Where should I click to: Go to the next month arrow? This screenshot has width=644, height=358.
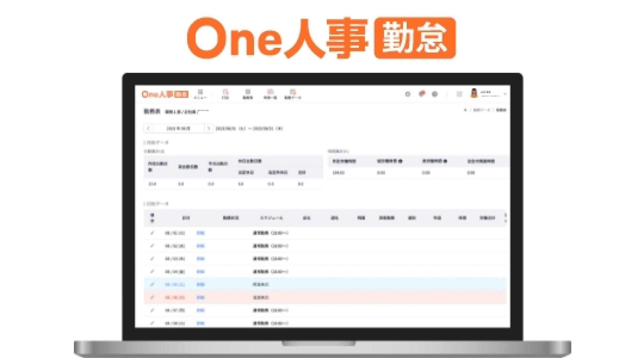click(208, 129)
